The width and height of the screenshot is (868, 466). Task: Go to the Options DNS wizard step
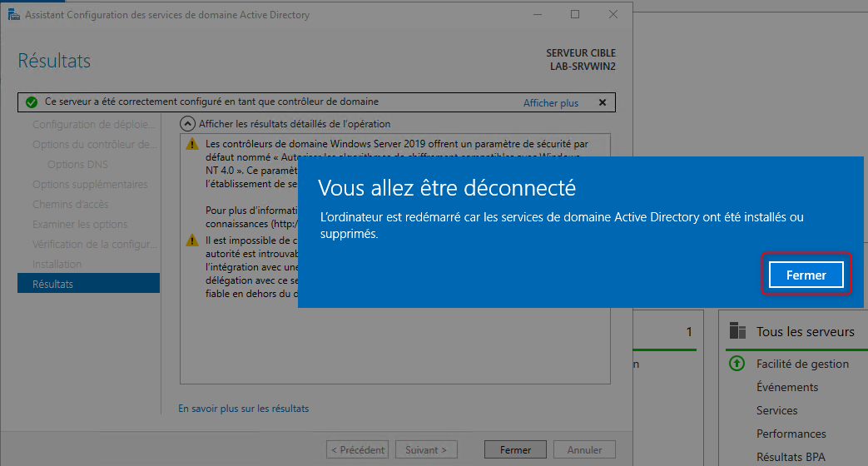[x=77, y=165]
